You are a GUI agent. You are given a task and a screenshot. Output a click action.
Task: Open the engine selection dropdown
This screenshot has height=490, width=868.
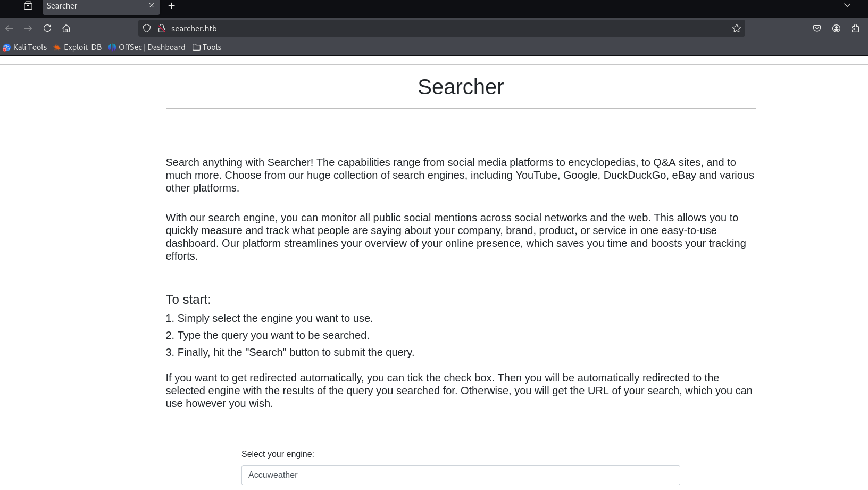(461, 475)
